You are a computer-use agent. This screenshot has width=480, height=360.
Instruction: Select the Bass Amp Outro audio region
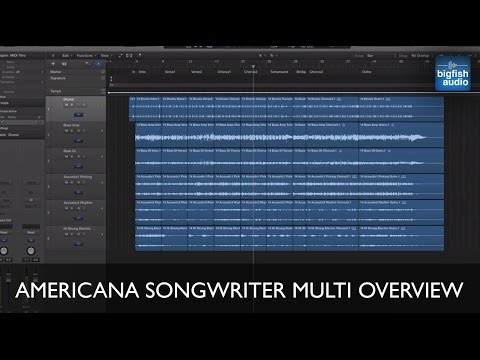pos(401,135)
